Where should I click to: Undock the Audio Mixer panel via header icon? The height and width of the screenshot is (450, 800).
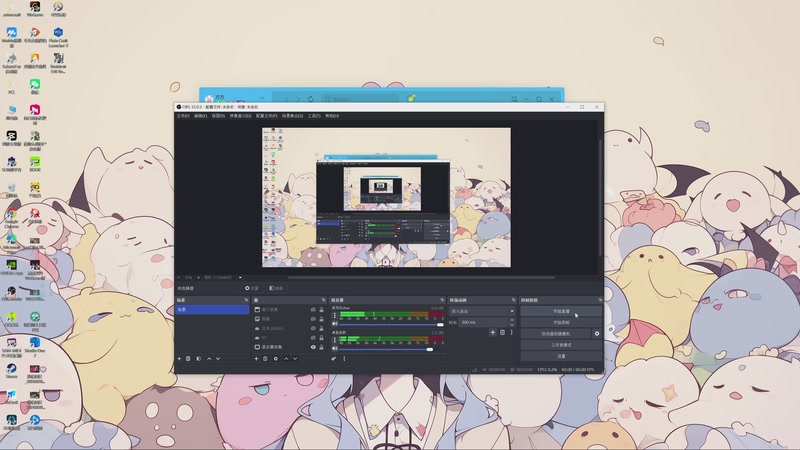[442, 300]
